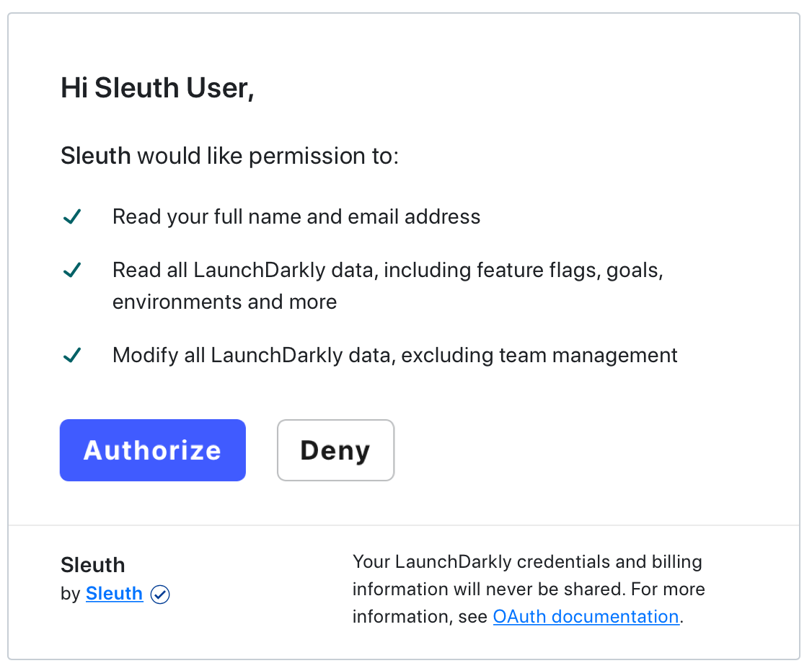This screenshot has height=671, width=812.
Task: Click the 'Hi Sleuth User' heading
Action: [x=157, y=87]
